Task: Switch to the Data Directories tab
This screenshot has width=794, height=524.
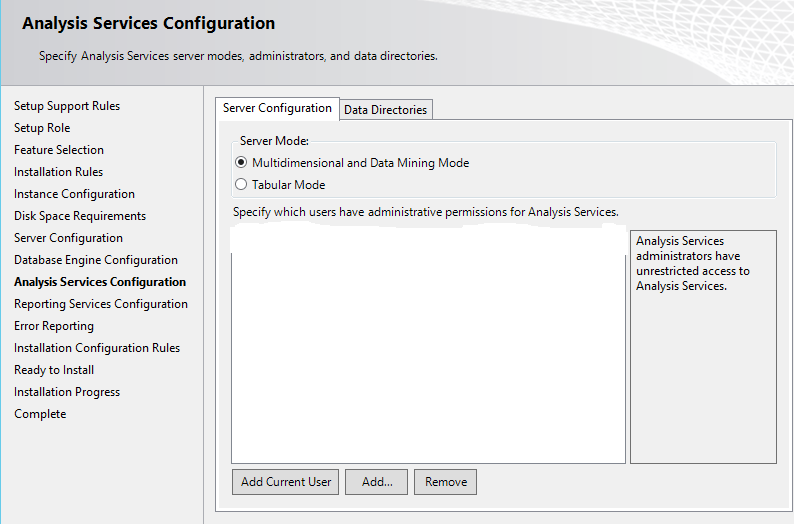Action: pyautogui.click(x=385, y=110)
